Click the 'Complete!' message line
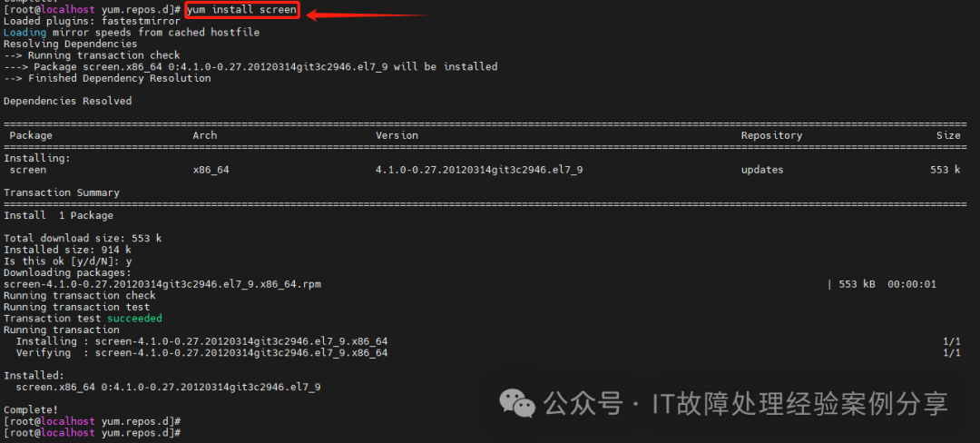 31,410
